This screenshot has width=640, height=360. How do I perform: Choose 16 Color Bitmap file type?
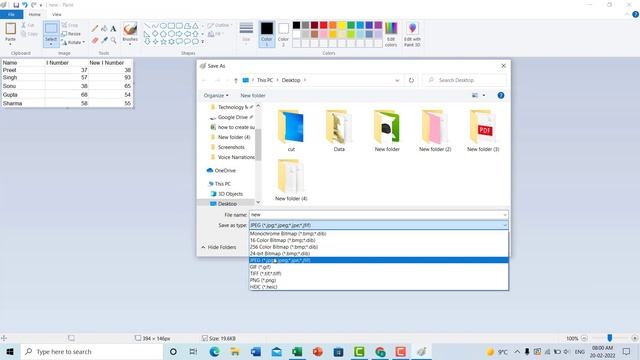tap(379, 240)
